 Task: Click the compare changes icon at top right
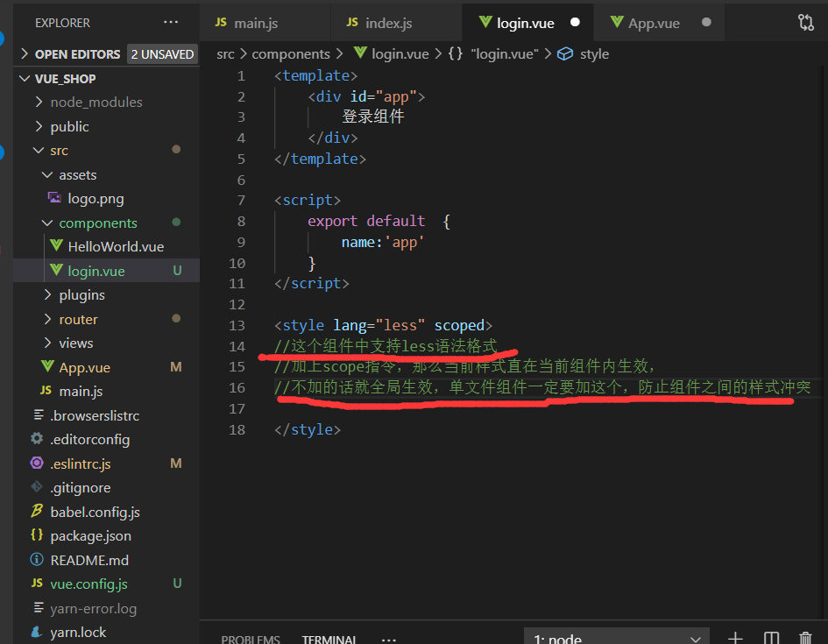pos(806,22)
